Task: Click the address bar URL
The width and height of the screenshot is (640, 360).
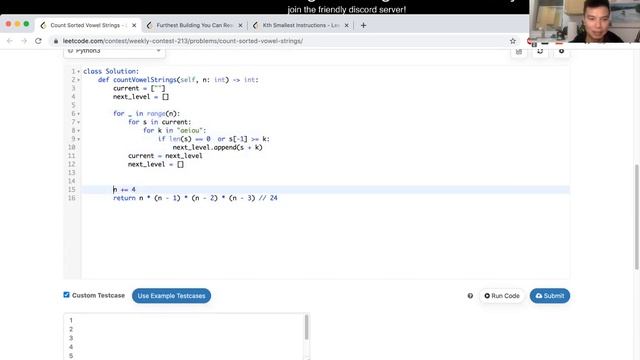Action: (182, 41)
